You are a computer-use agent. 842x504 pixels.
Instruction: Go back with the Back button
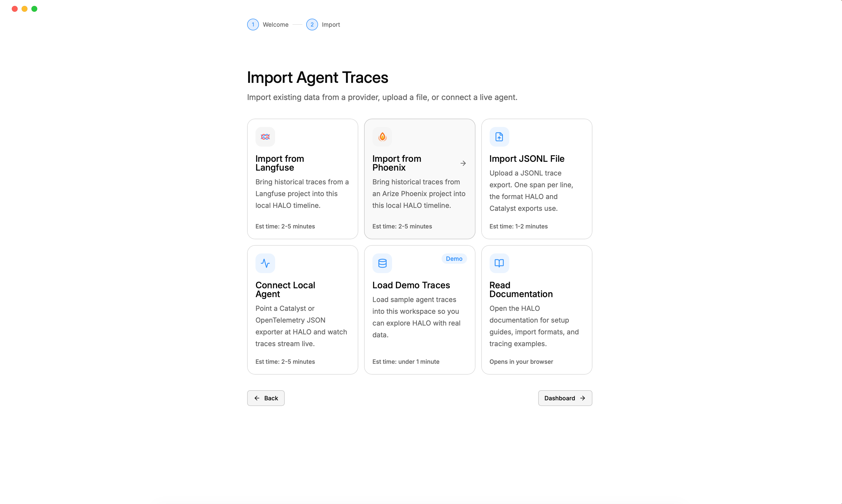coord(266,398)
